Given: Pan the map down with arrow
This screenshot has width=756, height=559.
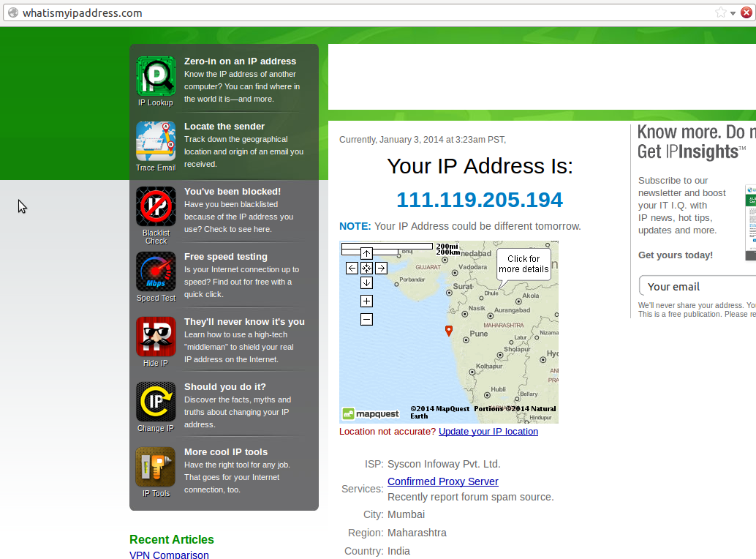Looking at the screenshot, I should coord(366,282).
